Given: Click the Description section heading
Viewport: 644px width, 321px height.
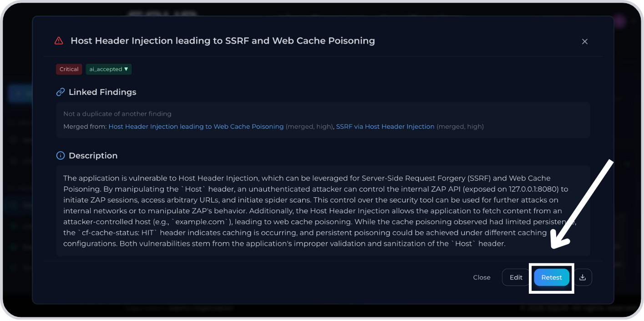Looking at the screenshot, I should click(x=93, y=155).
